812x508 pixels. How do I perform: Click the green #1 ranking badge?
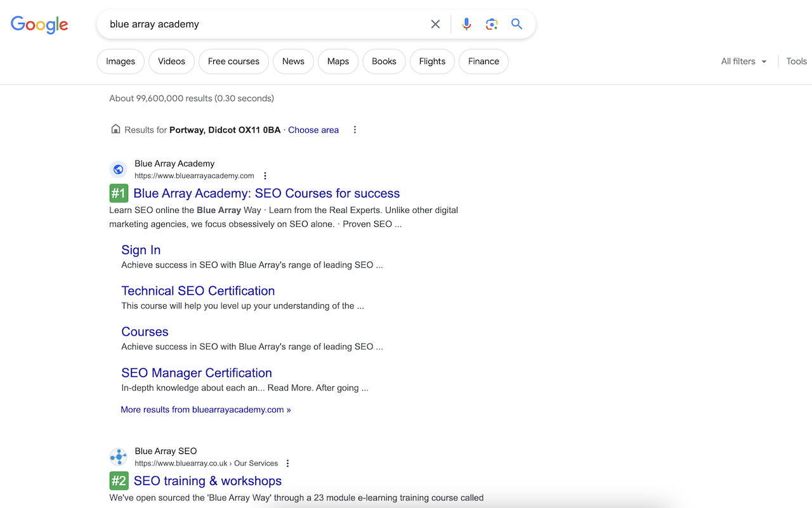tap(119, 193)
